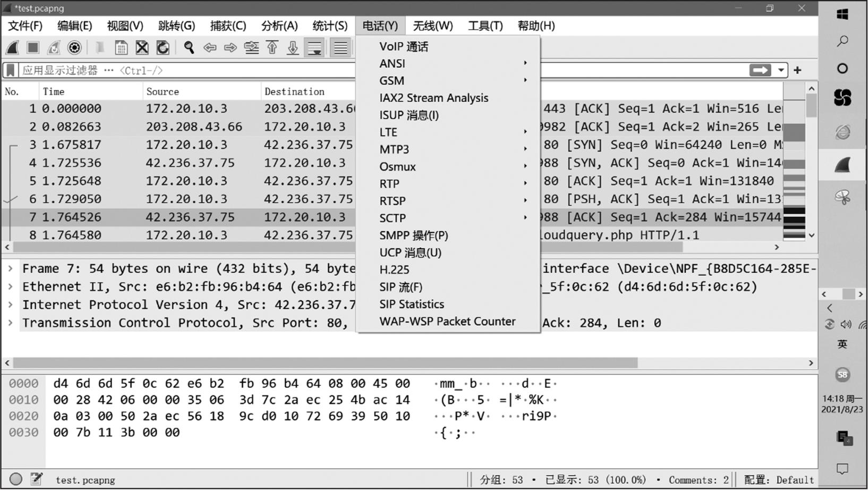Open the 帮助(H) menu
The width and height of the screenshot is (868, 490).
tap(536, 26)
